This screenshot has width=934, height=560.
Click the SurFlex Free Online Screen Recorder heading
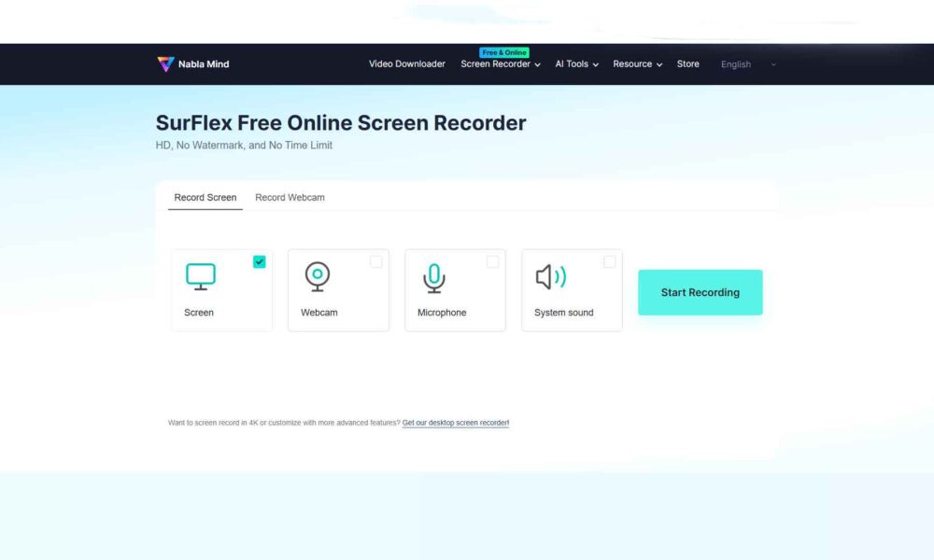(x=341, y=122)
